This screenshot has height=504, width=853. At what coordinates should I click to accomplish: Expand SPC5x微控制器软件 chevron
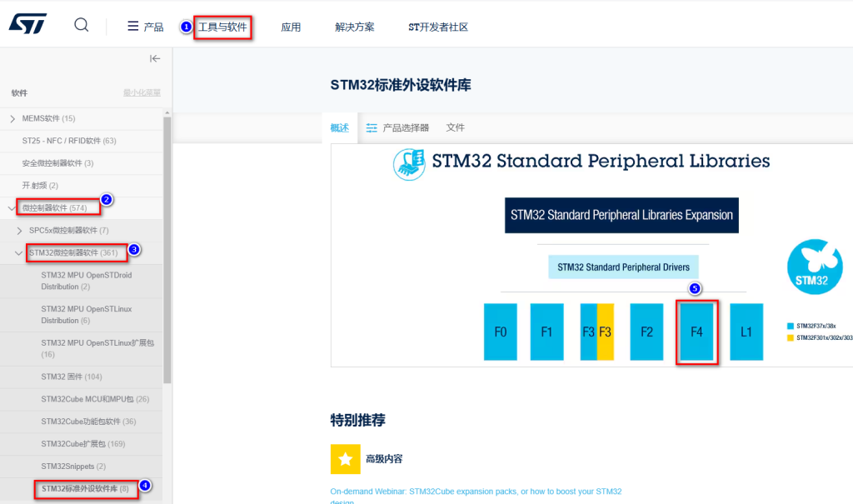click(20, 231)
